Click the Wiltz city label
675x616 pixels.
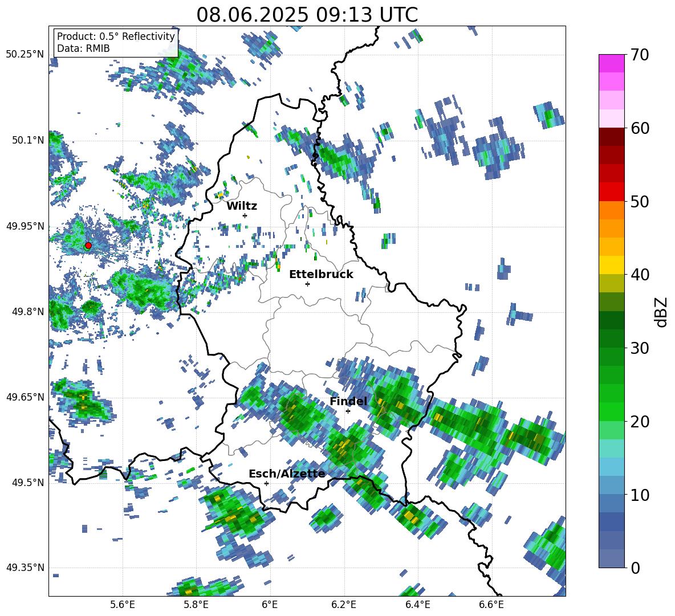pos(242,206)
